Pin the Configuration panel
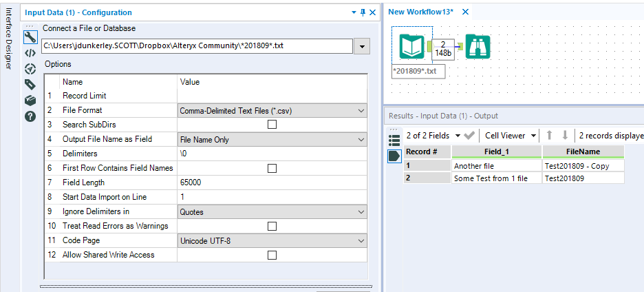The height and width of the screenshot is (292, 644). (x=363, y=12)
